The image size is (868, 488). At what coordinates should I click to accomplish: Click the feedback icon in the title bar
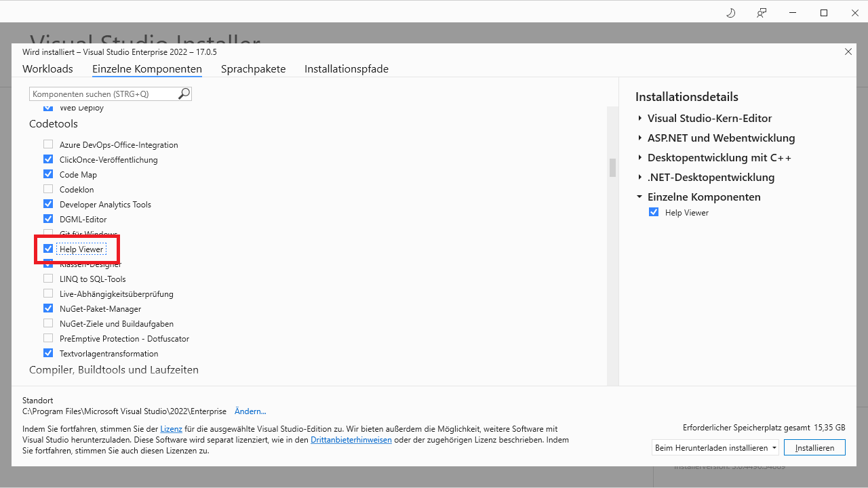(x=761, y=12)
